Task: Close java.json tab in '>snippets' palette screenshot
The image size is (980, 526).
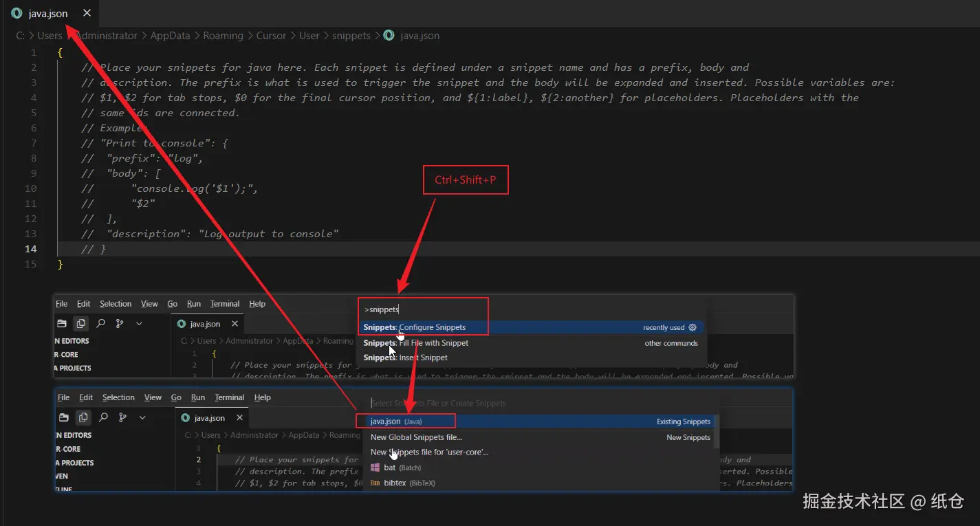Action: (x=235, y=324)
